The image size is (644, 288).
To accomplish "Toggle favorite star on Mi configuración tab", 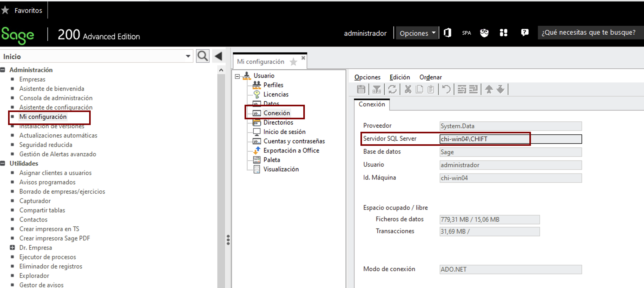I will click(293, 62).
